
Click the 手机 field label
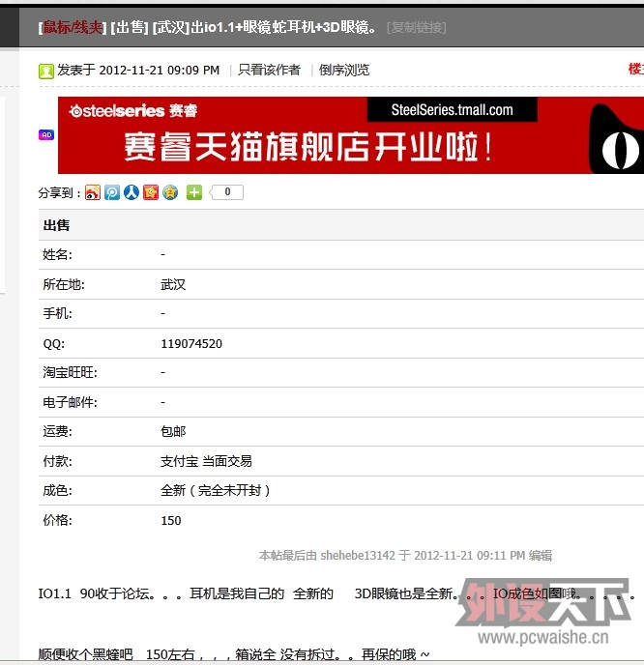[x=57, y=313]
